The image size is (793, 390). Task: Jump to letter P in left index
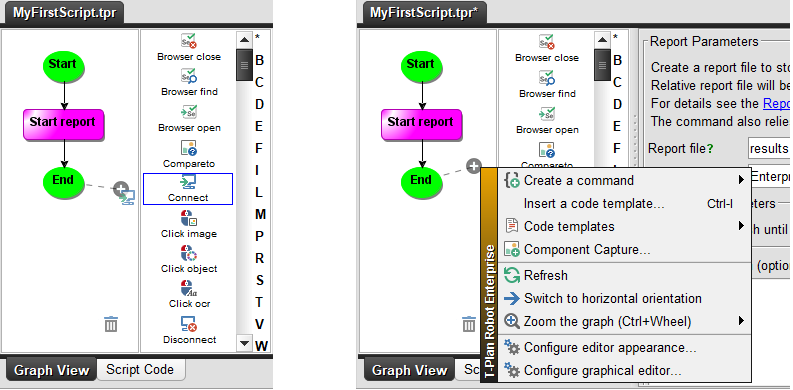point(259,237)
